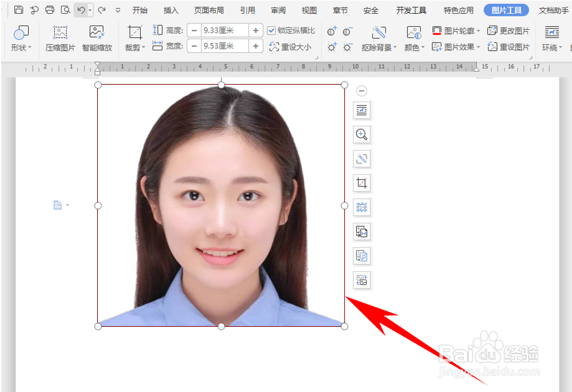Switch to the 审阅 tab

pyautogui.click(x=278, y=10)
